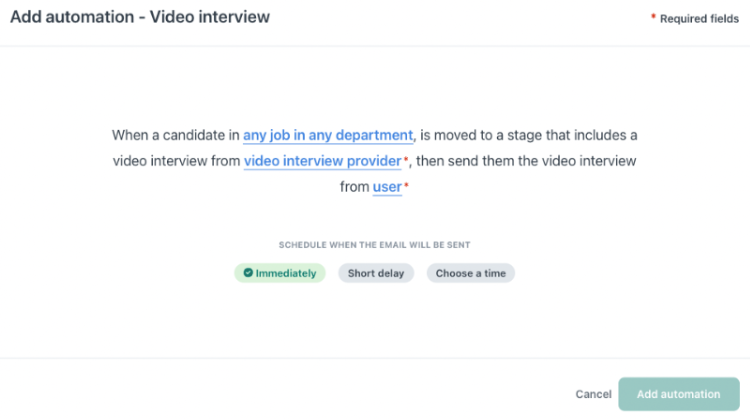Open the user sender selector
The height and width of the screenshot is (419, 750).
pos(387,187)
